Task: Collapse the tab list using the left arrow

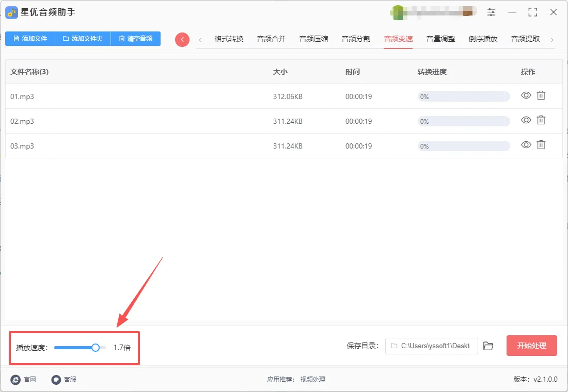Action: (200, 39)
